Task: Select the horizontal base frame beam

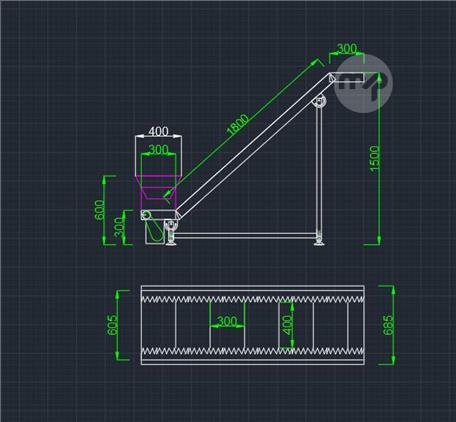Action: point(245,236)
